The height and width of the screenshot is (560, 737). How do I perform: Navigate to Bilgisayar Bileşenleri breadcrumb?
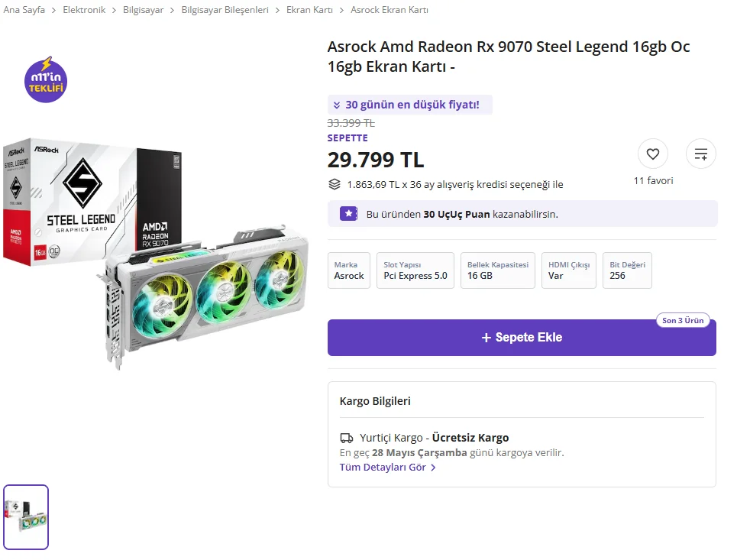[x=225, y=10]
